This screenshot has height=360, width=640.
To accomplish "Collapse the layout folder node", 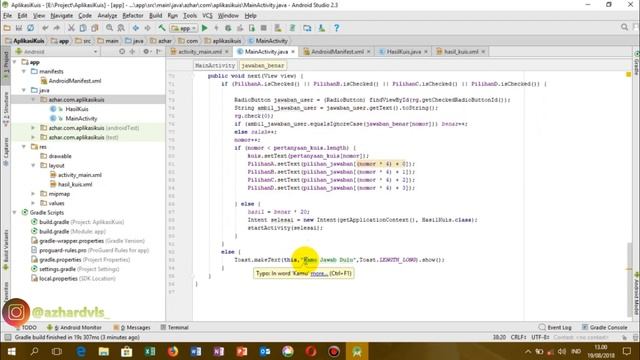I will tap(33, 165).
